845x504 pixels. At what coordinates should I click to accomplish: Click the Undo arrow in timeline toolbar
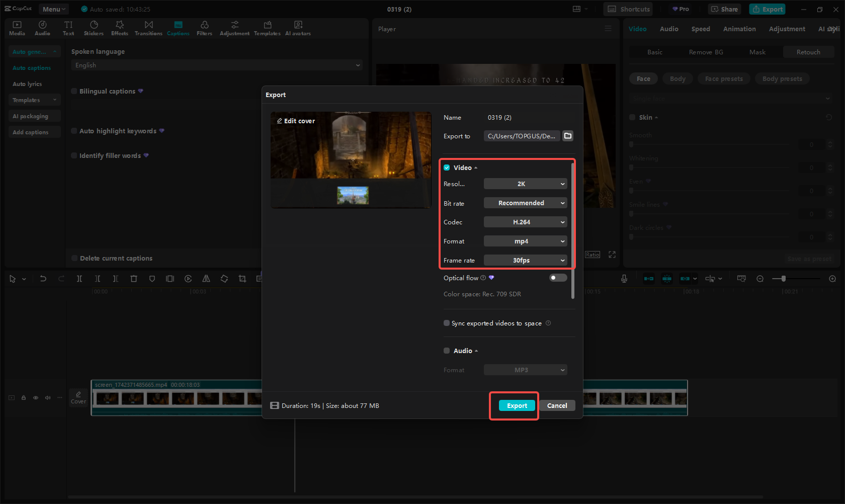[x=43, y=279]
